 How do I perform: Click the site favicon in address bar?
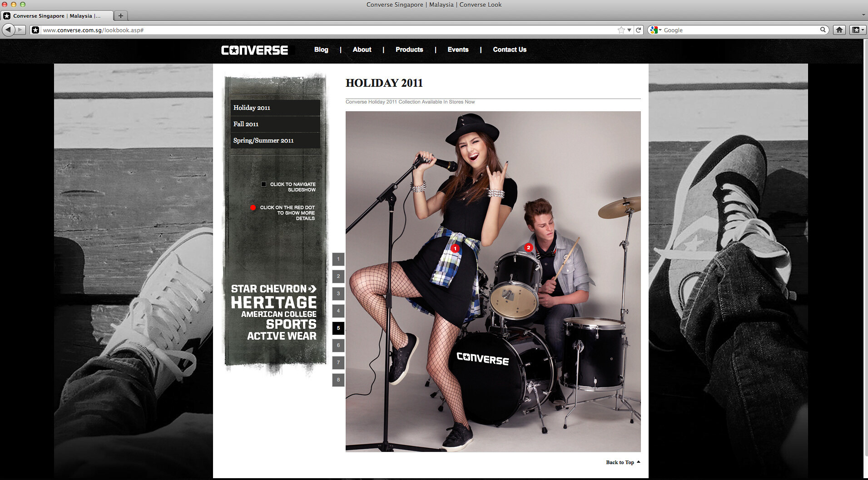tap(35, 30)
